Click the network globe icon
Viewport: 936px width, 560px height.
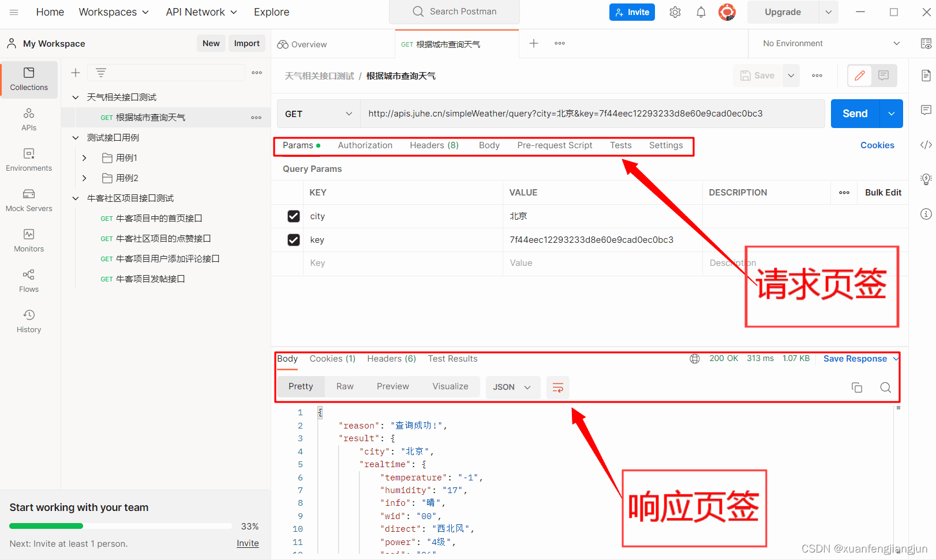click(695, 359)
